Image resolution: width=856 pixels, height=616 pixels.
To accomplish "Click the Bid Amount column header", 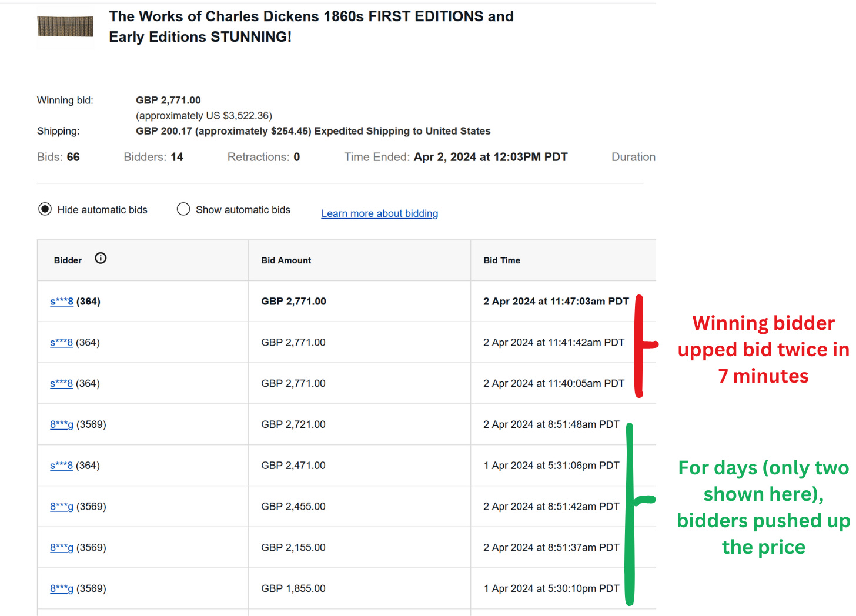I will tap(286, 260).
